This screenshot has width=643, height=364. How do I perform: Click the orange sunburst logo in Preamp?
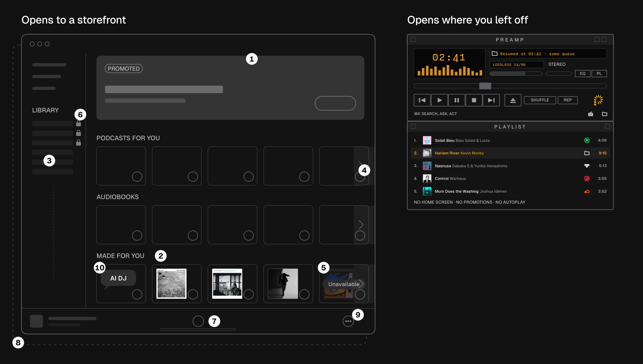pos(598,100)
